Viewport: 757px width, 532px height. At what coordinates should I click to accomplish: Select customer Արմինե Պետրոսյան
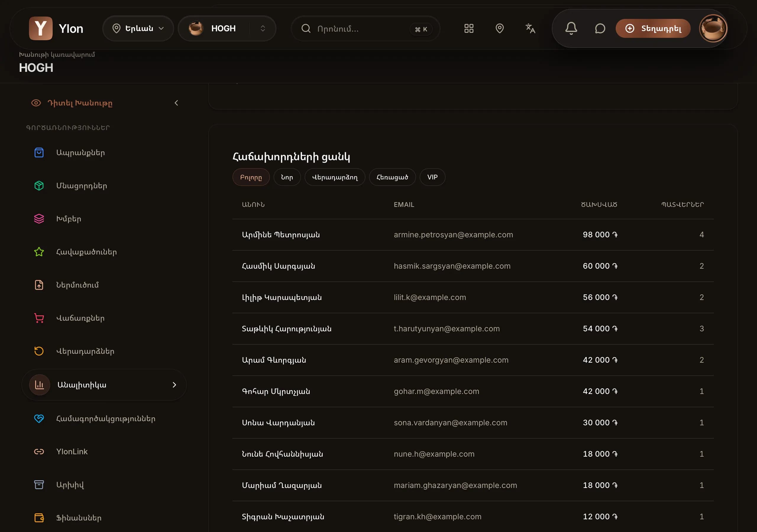[281, 235]
